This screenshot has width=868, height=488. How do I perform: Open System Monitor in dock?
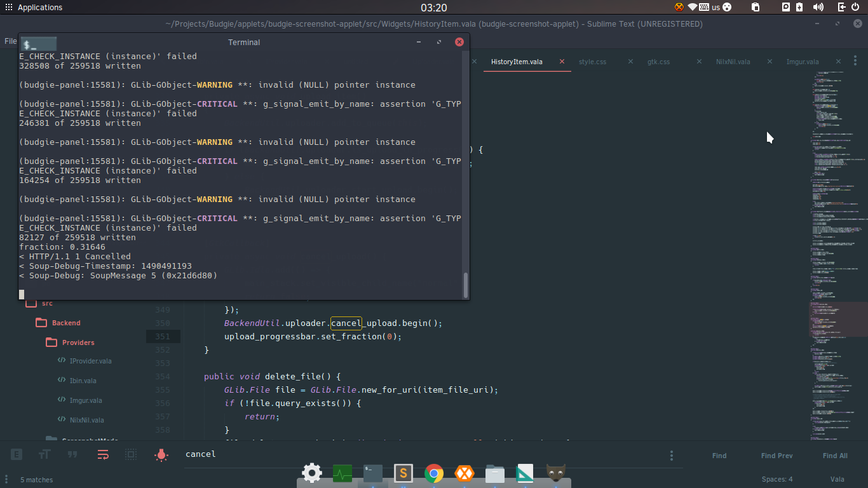tap(342, 473)
